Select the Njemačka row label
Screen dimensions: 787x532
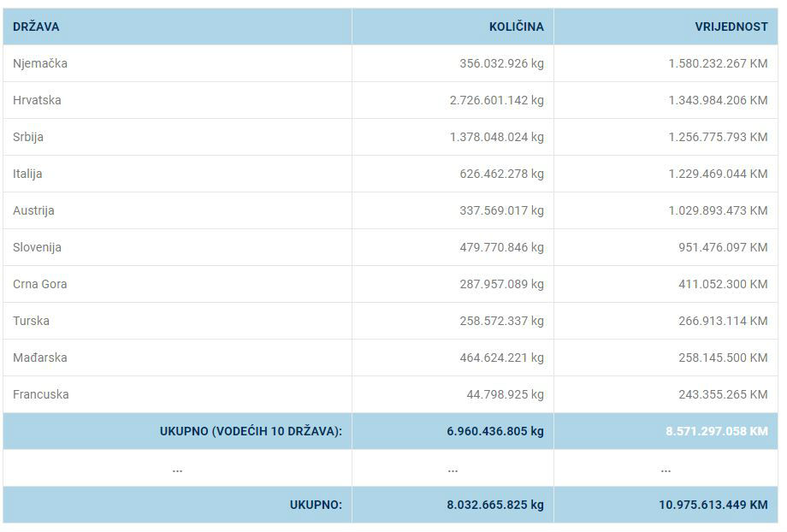click(x=40, y=63)
